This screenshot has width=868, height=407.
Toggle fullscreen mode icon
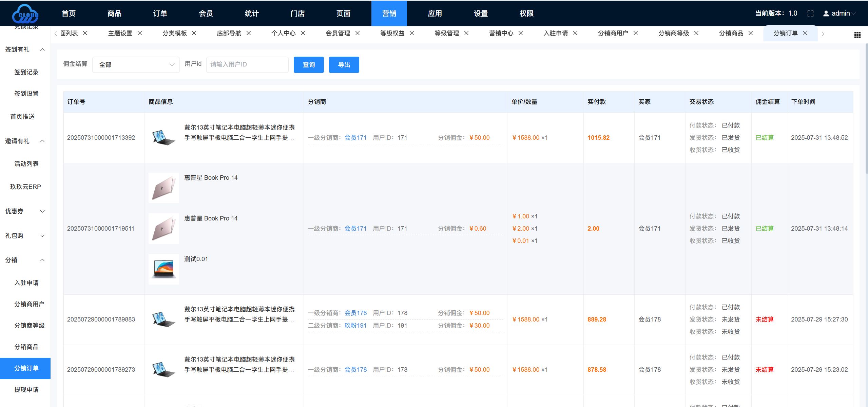coord(810,14)
